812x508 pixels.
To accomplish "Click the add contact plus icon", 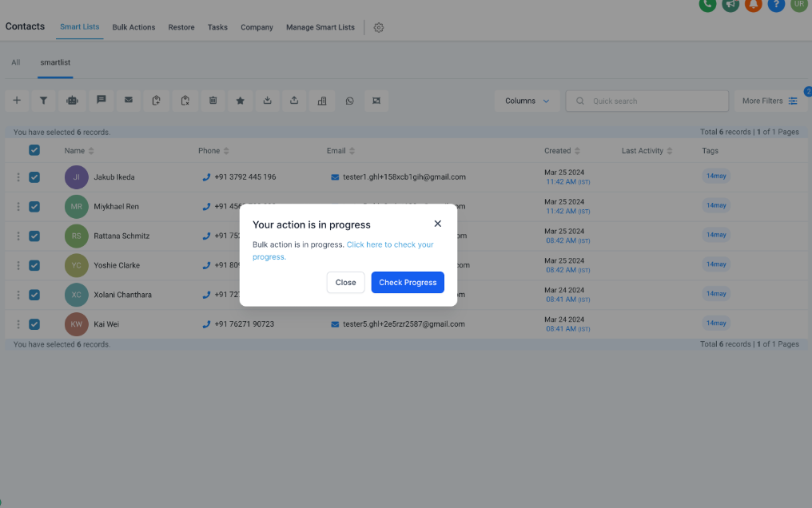I will click(17, 101).
